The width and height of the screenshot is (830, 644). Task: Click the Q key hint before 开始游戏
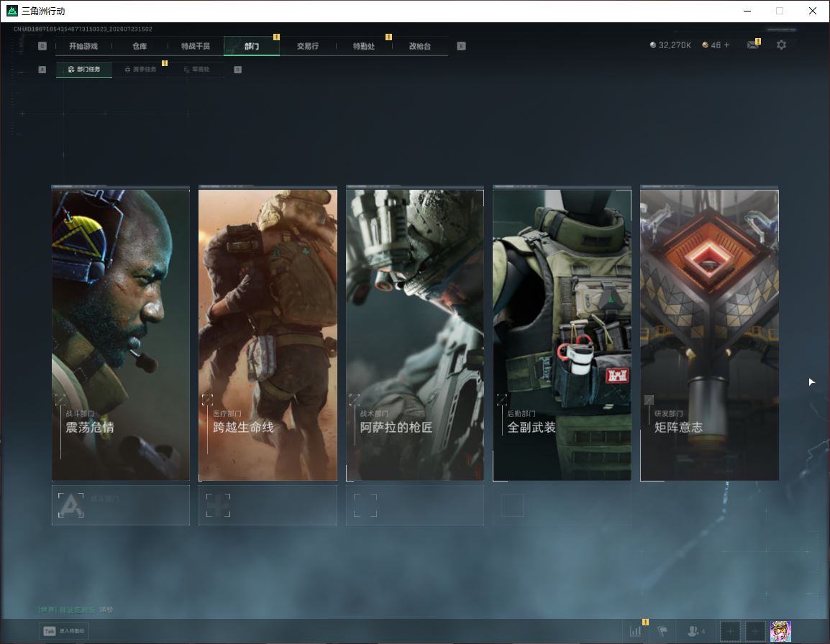[42, 46]
